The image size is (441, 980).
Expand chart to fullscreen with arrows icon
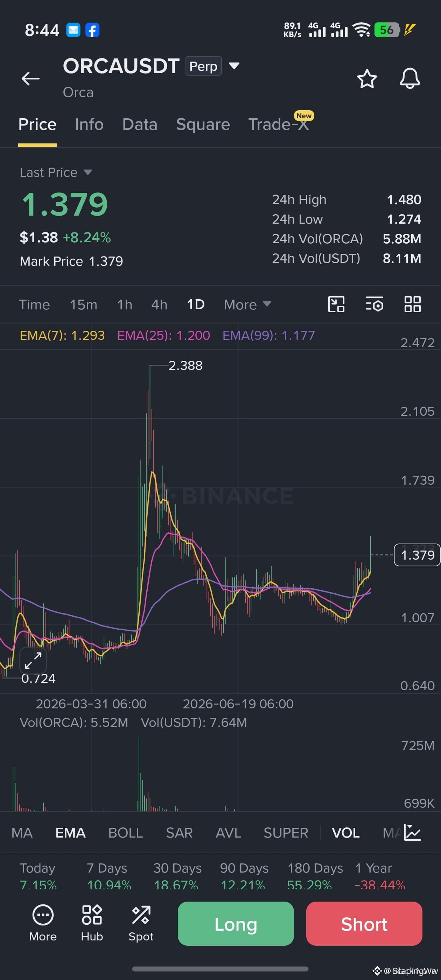(x=33, y=660)
